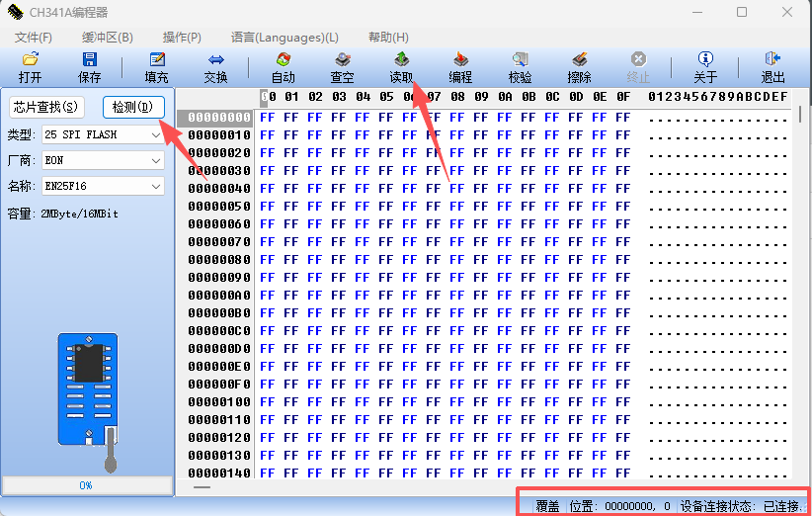
Task: Click column header 0A in hex view
Action: click(506, 97)
